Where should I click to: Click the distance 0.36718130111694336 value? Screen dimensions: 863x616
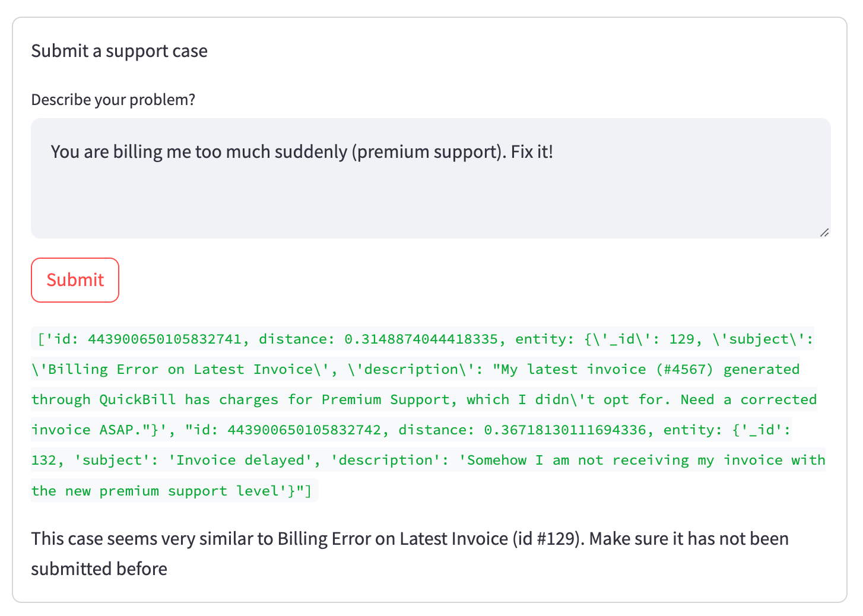pos(564,430)
